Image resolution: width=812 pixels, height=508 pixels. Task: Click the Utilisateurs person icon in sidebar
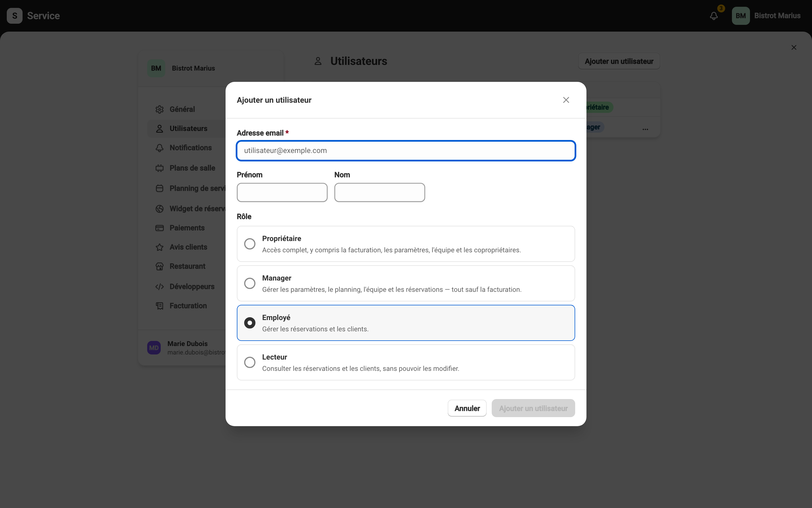point(160,129)
